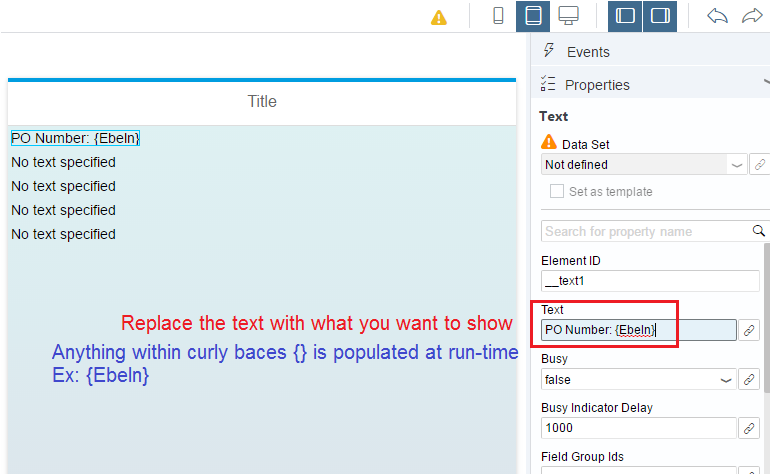Switch to phone device preview

(x=498, y=16)
